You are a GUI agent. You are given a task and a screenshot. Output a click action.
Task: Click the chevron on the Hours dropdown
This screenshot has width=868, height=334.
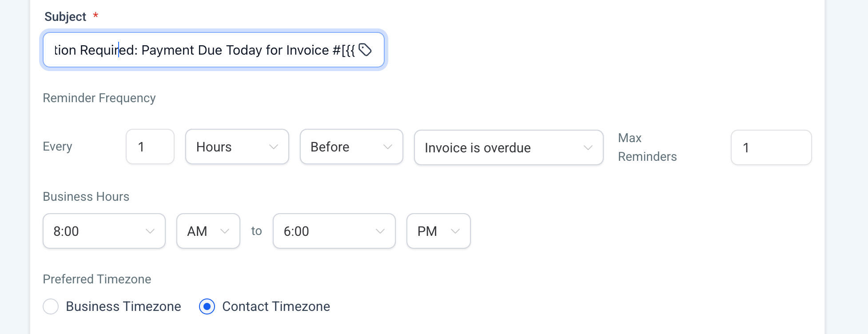tap(274, 147)
